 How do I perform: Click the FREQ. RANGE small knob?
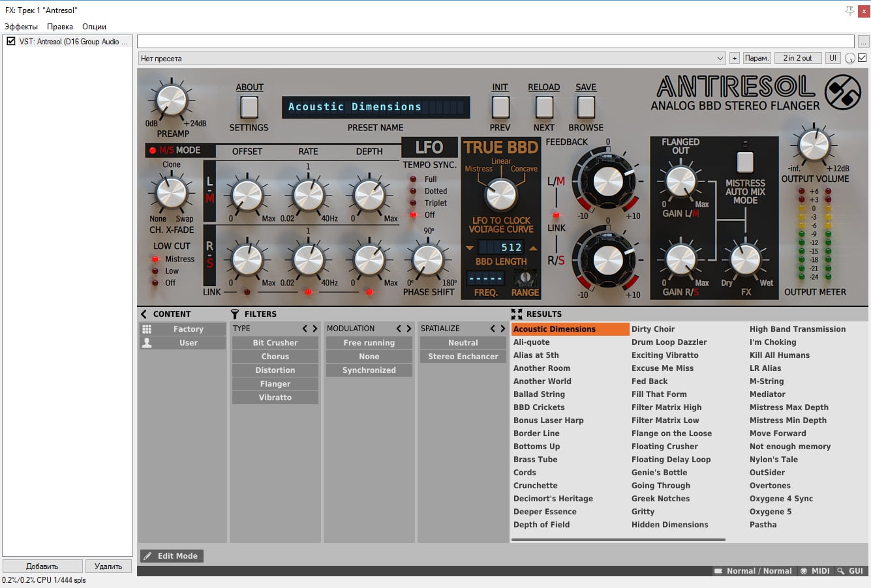525,278
